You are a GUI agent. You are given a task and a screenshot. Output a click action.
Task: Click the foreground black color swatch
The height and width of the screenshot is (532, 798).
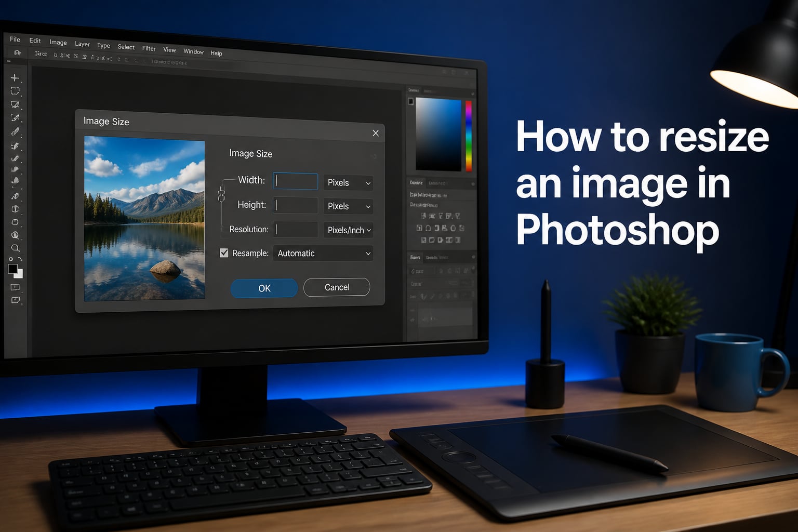click(12, 269)
